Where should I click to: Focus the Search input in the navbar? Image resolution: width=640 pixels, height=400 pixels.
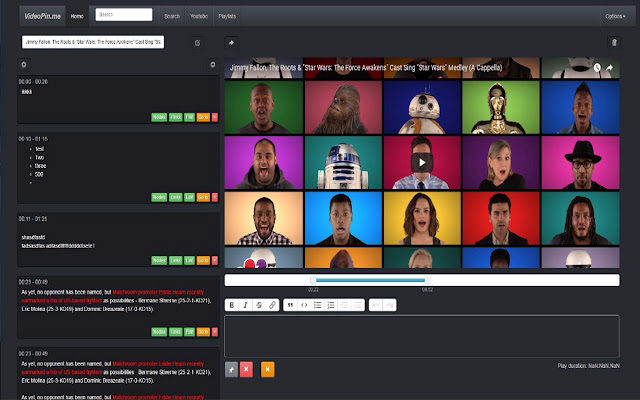pyautogui.click(x=124, y=15)
